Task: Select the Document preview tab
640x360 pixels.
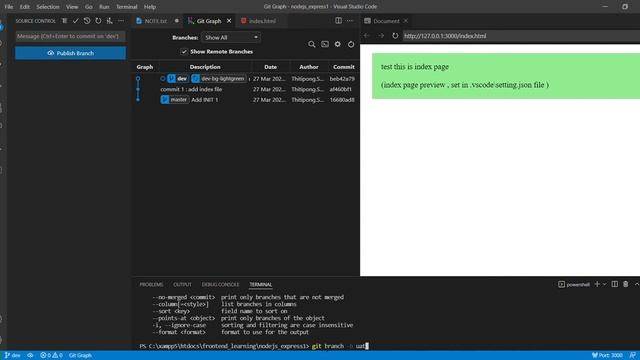Action: click(x=386, y=21)
